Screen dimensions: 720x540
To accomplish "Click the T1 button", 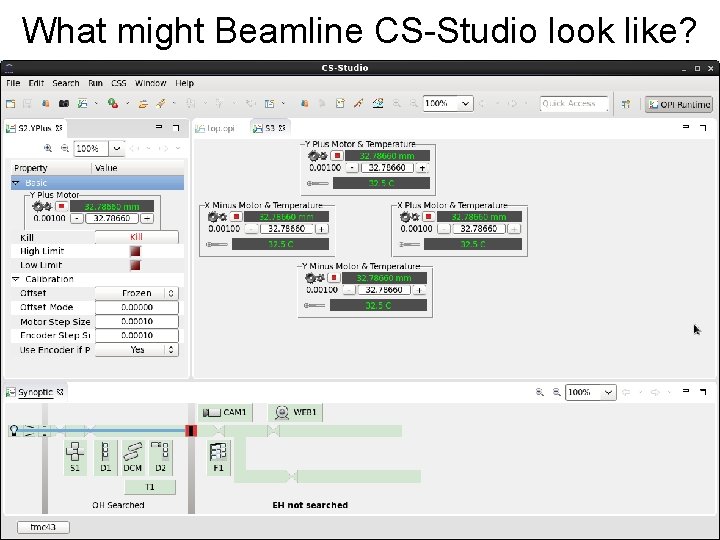I will pyautogui.click(x=150, y=487).
